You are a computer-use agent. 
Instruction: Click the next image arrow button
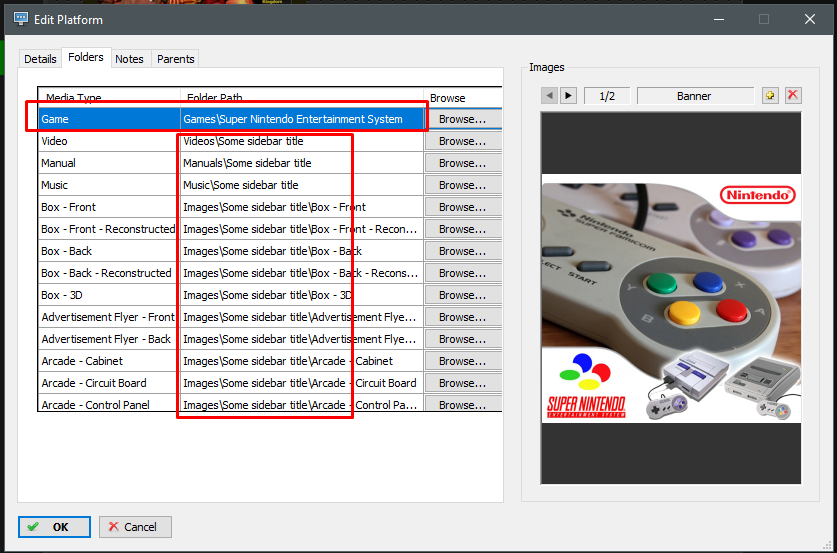(568, 96)
